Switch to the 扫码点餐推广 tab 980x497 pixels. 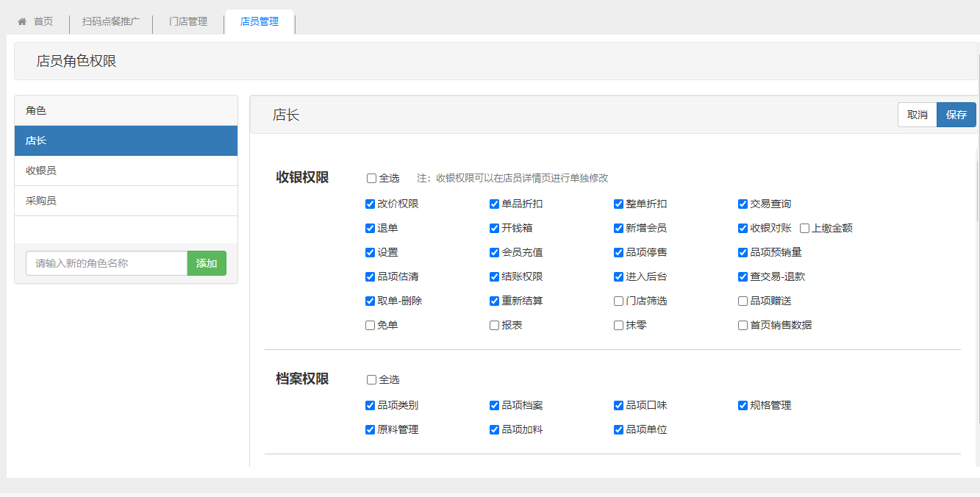110,22
